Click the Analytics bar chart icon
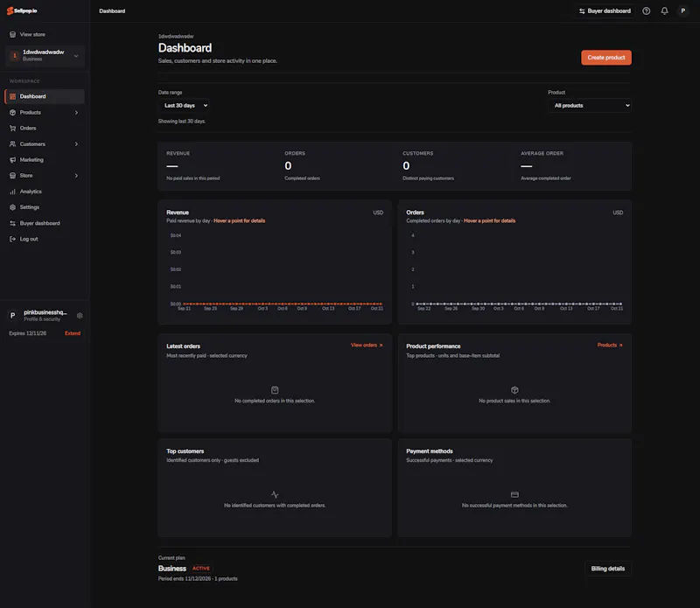The image size is (700, 608). [12, 192]
